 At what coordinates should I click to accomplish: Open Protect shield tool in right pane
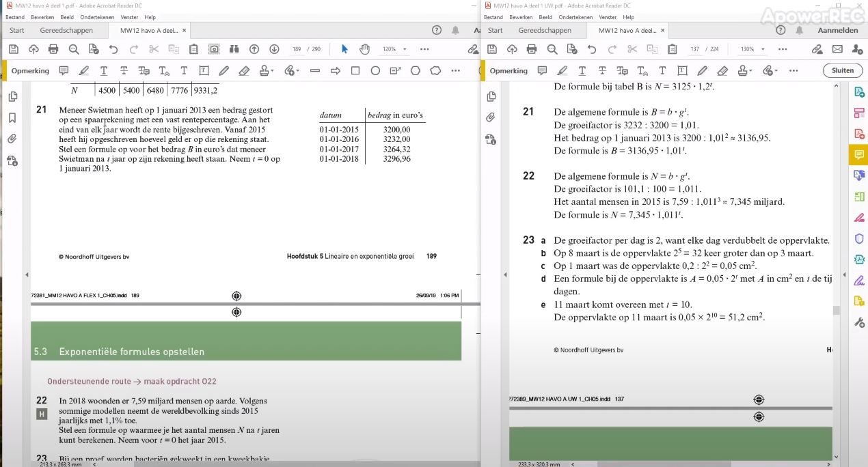pyautogui.click(x=859, y=238)
